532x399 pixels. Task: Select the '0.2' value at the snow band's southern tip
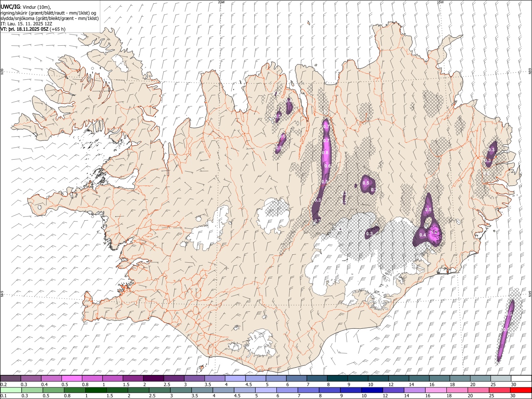coord(317,221)
